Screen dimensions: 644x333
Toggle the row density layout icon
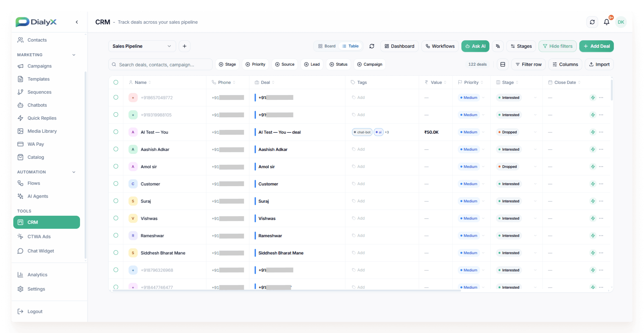pos(502,64)
